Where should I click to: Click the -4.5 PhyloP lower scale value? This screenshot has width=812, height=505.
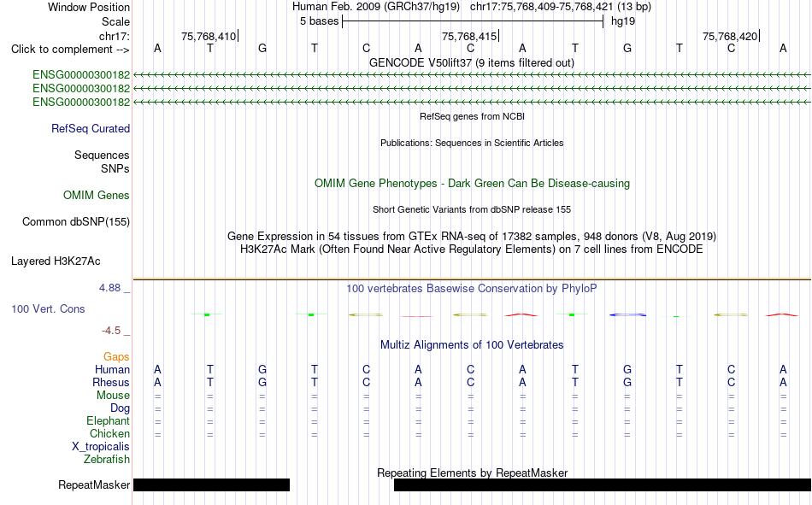pos(111,331)
